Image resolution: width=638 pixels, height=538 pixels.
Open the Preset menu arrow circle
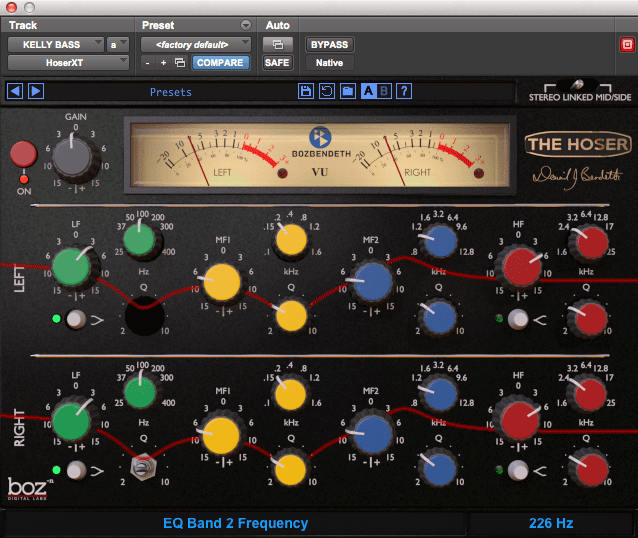[246, 25]
